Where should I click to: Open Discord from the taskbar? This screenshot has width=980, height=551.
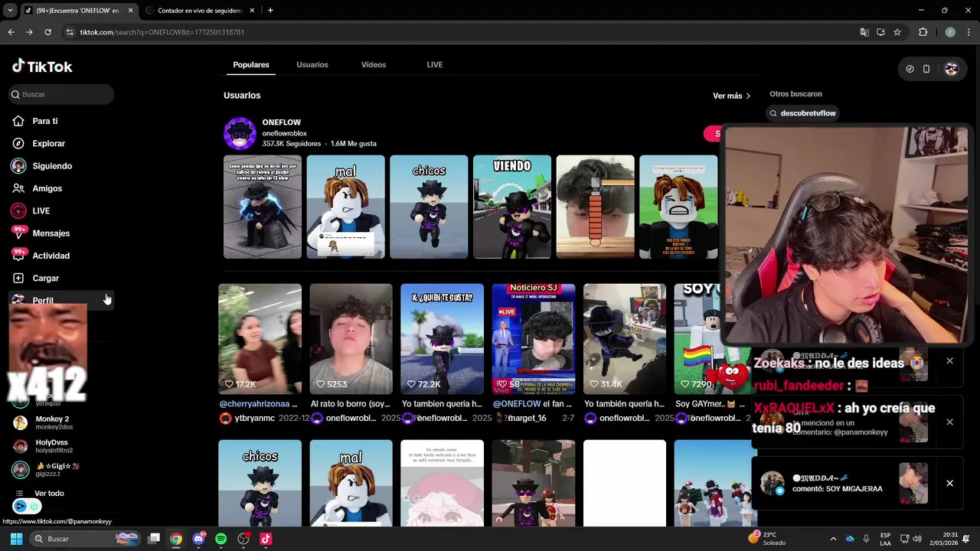click(199, 539)
